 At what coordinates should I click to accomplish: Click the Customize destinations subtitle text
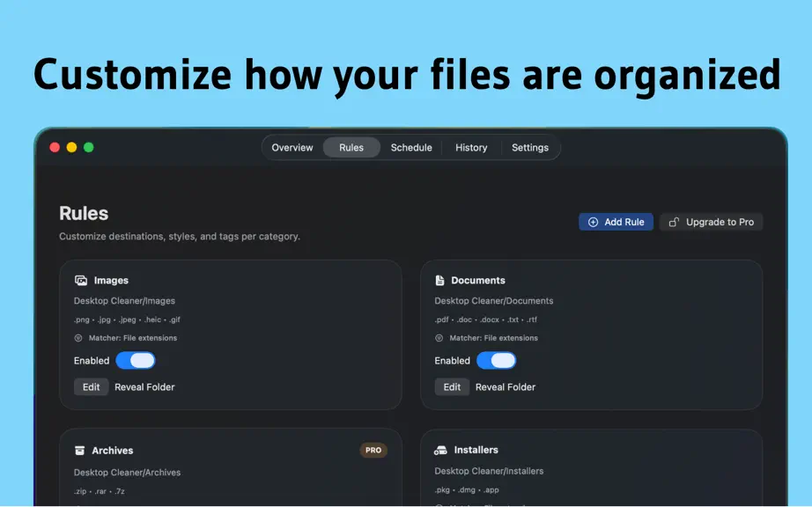click(x=179, y=237)
